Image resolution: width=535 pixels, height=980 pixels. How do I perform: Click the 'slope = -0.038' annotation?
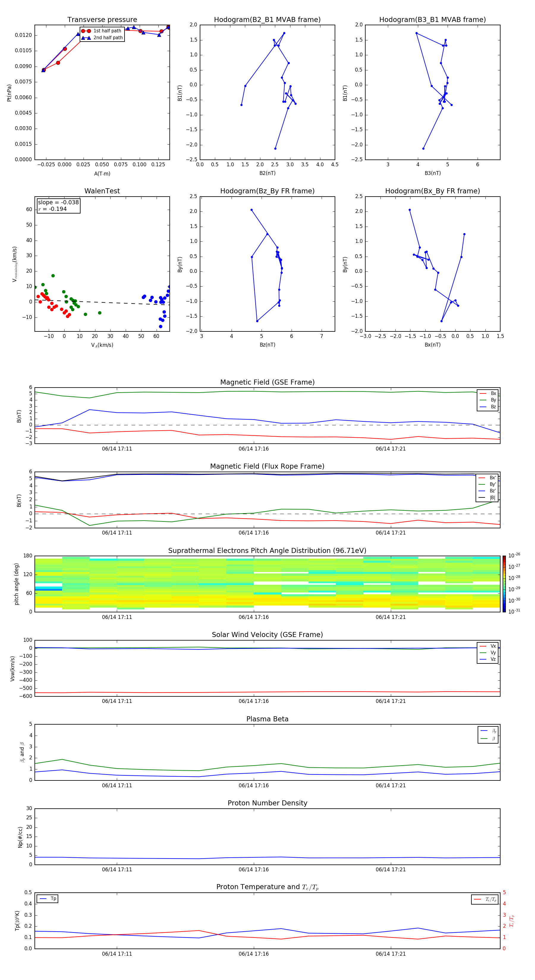(x=58, y=203)
